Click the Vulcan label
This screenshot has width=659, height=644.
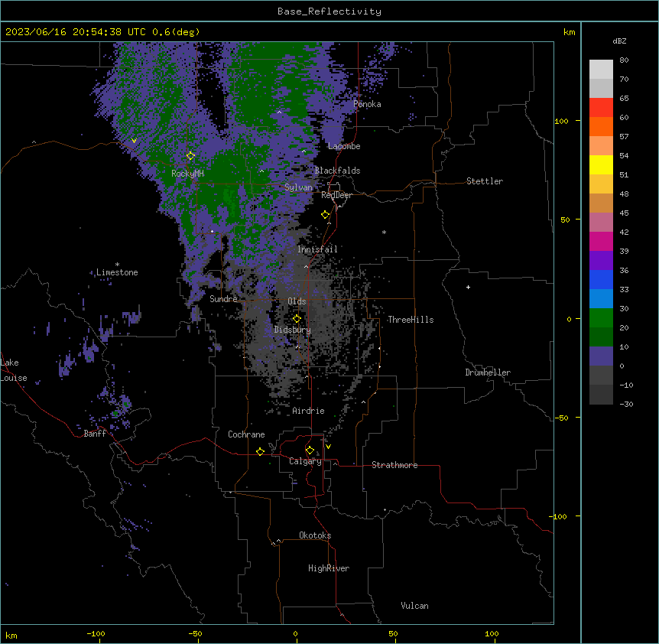pyautogui.click(x=415, y=606)
